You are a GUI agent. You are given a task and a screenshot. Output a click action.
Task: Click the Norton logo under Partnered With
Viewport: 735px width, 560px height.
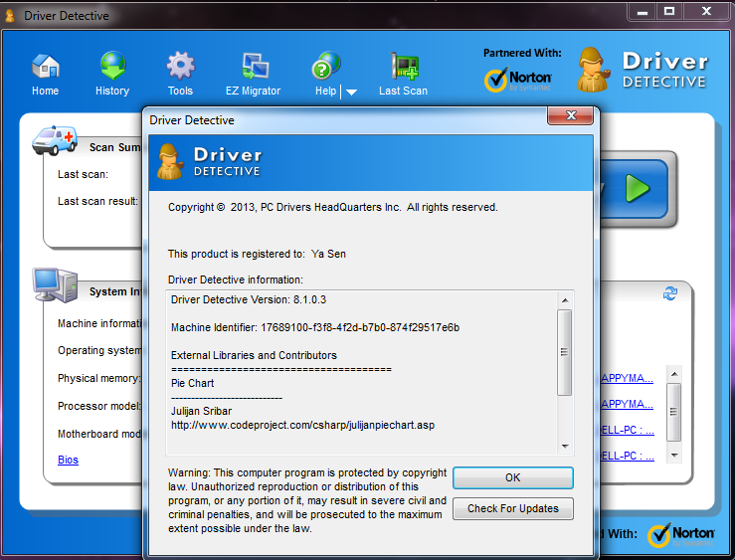pyautogui.click(x=518, y=80)
